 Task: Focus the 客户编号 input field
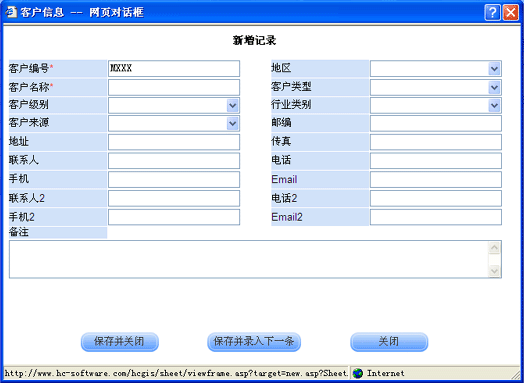pyautogui.click(x=174, y=69)
